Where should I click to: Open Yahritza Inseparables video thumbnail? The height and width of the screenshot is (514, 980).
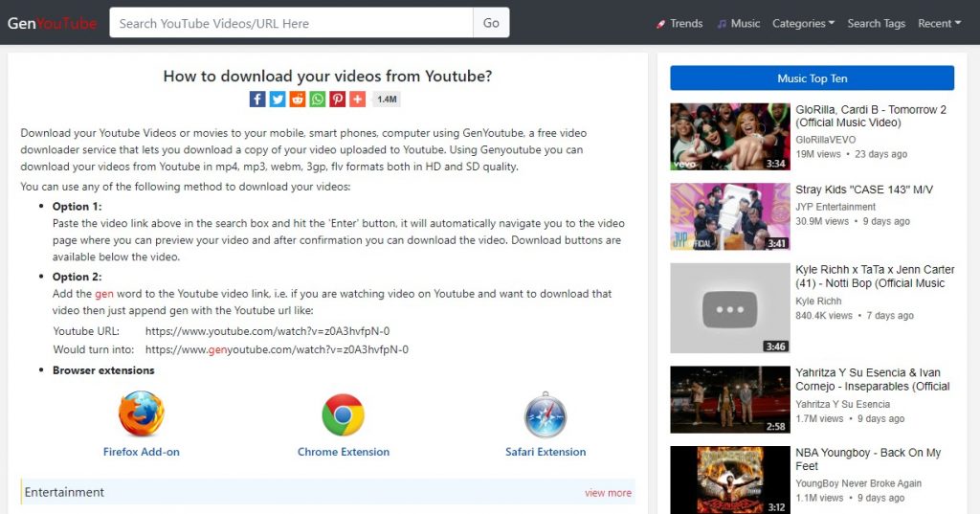[730, 399]
